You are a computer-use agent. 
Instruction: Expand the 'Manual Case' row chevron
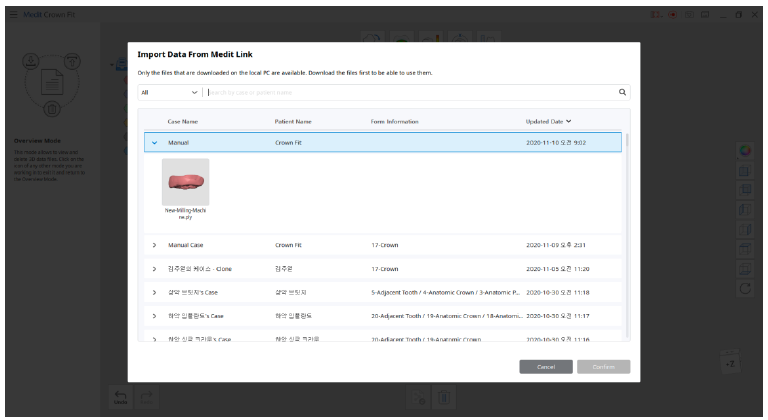154,245
